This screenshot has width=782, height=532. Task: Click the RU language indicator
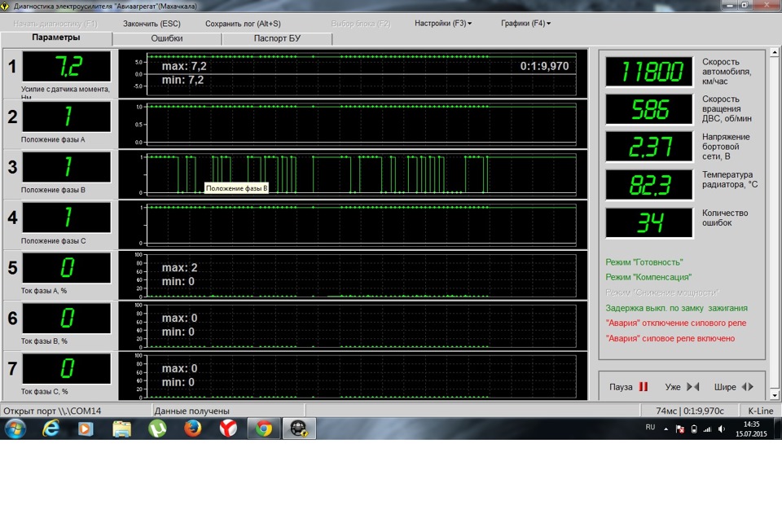point(650,427)
